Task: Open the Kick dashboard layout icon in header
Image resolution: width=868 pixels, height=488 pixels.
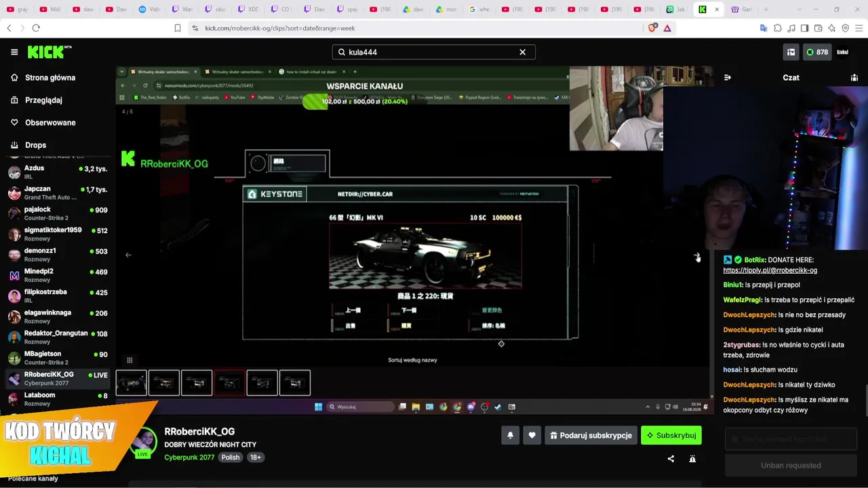Action: 791,52
